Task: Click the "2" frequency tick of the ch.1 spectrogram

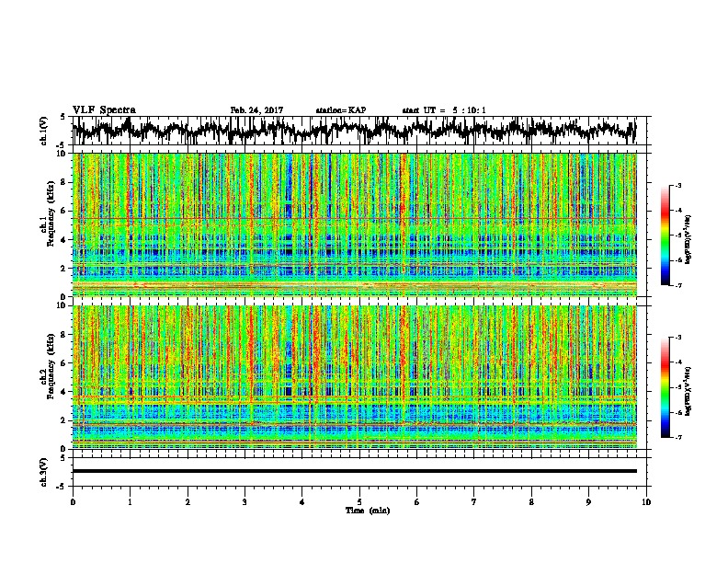Action: coord(64,268)
